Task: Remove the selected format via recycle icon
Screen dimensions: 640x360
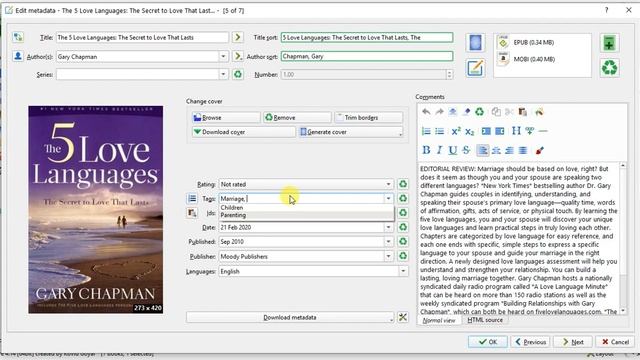Action: pos(609,68)
